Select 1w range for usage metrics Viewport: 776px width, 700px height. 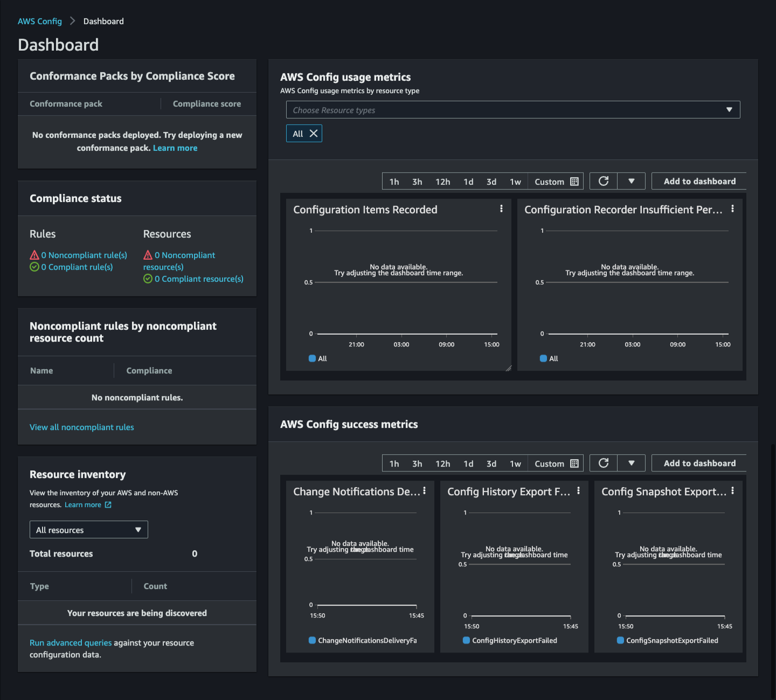click(515, 182)
